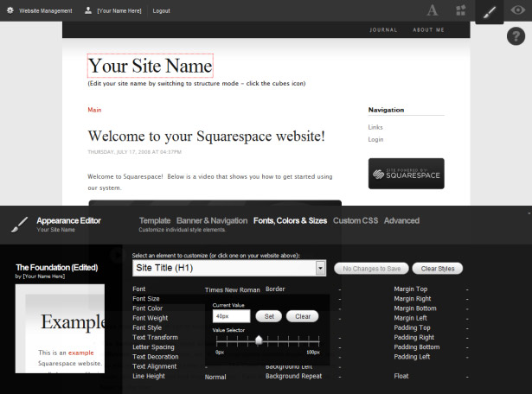Open the Advanced tab
Viewport: 532px width, 394px height.
tap(401, 221)
